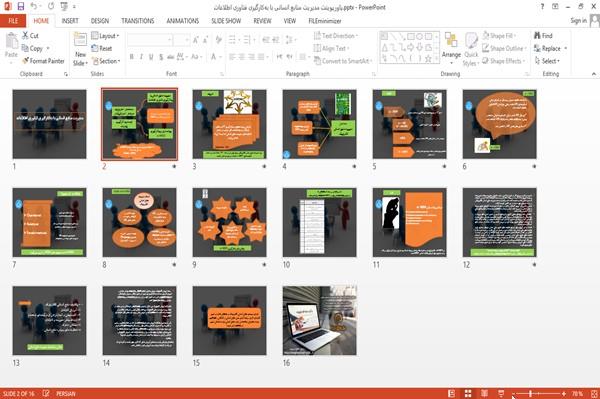
Task: Activate the Format Painter brush
Action: pos(43,61)
